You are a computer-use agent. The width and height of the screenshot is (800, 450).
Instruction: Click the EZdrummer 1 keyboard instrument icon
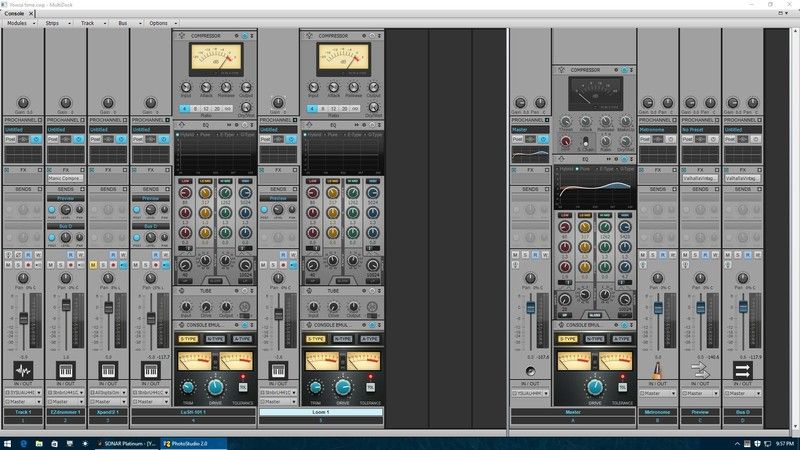(x=66, y=370)
